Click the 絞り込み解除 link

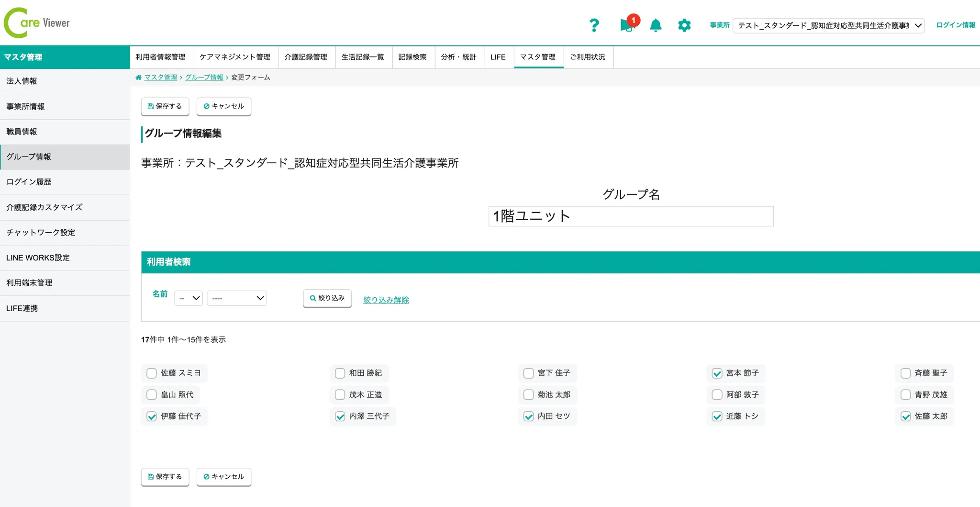(386, 300)
